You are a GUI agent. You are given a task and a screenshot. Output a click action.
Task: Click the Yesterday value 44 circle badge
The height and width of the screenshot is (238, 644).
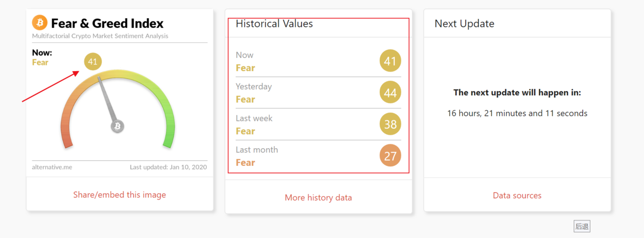(390, 93)
